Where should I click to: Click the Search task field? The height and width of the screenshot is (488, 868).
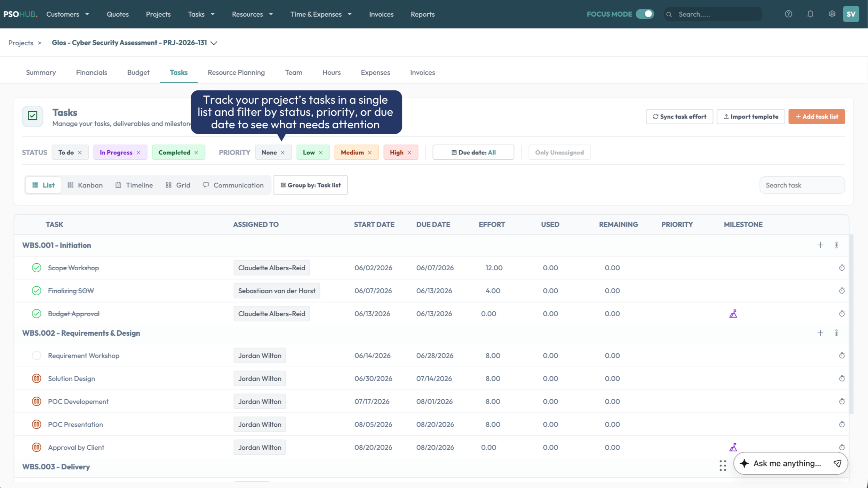click(802, 185)
